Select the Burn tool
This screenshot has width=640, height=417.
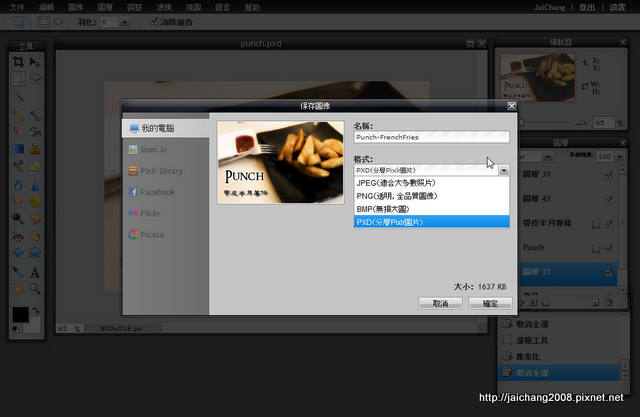pos(35,218)
